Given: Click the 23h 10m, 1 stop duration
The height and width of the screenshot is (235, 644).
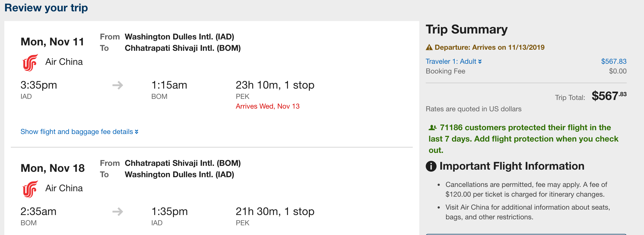Looking at the screenshot, I should click(275, 85).
